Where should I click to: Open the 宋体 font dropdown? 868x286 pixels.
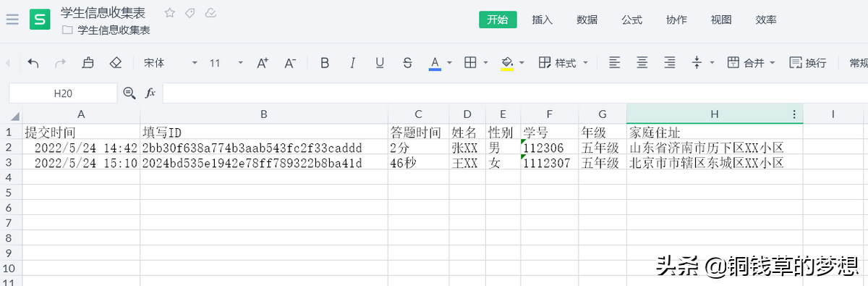click(x=170, y=63)
